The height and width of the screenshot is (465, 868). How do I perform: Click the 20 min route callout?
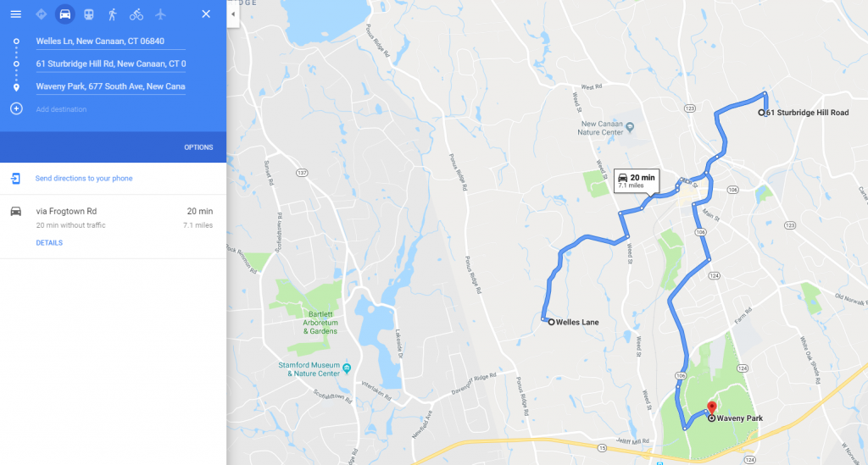pyautogui.click(x=637, y=180)
